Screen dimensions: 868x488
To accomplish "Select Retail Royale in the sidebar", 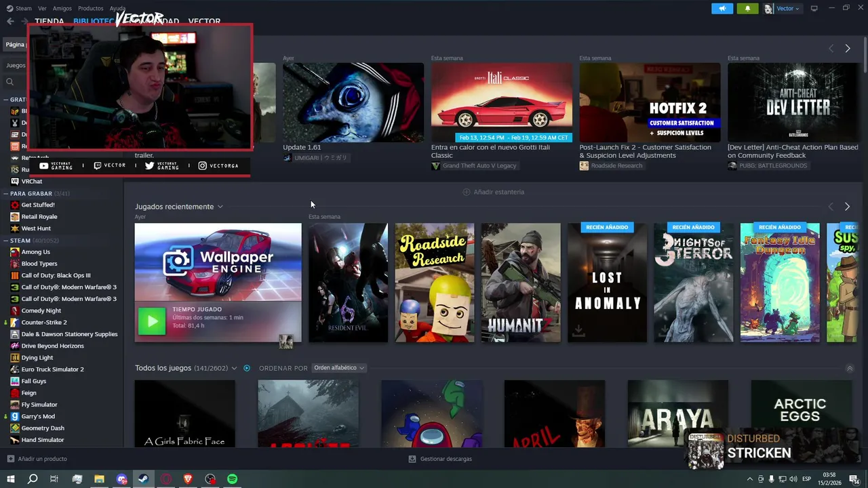I will click(39, 217).
